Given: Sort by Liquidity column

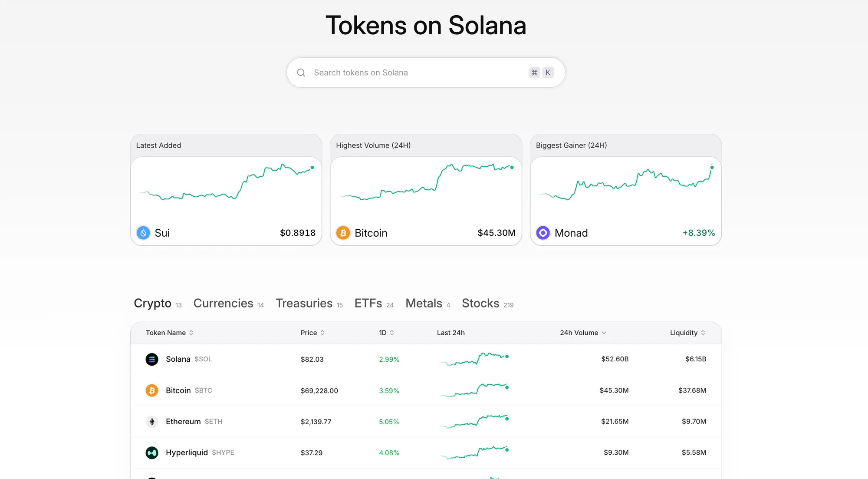Looking at the screenshot, I should tap(687, 333).
